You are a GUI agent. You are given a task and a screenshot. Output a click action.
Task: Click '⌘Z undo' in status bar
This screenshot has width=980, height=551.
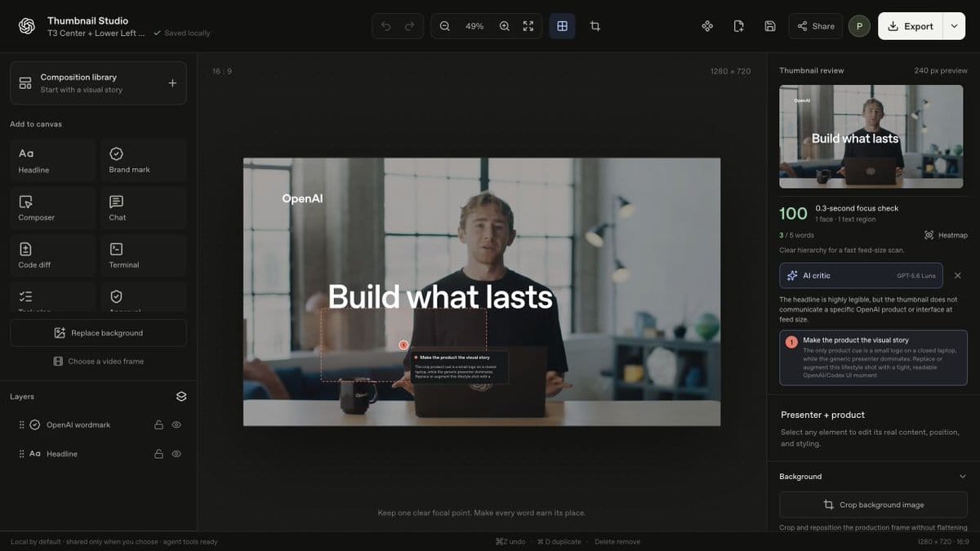click(510, 542)
